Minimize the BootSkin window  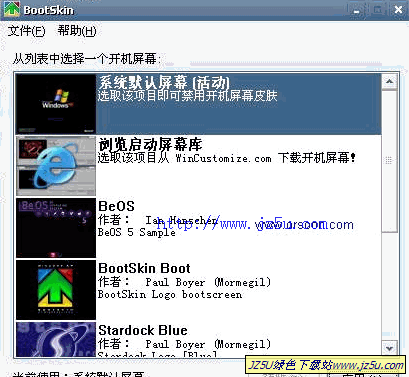357,10
